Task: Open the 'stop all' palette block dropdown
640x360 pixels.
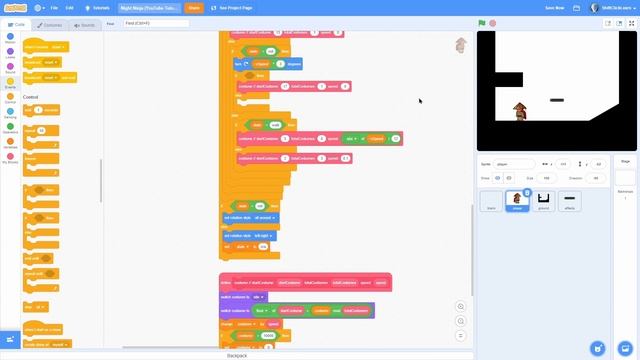Action: [40, 307]
